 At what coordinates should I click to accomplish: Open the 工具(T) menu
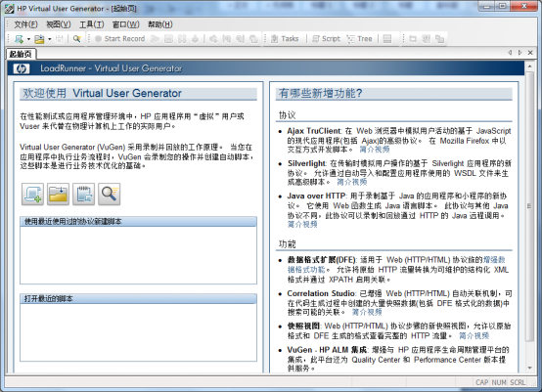click(x=92, y=24)
